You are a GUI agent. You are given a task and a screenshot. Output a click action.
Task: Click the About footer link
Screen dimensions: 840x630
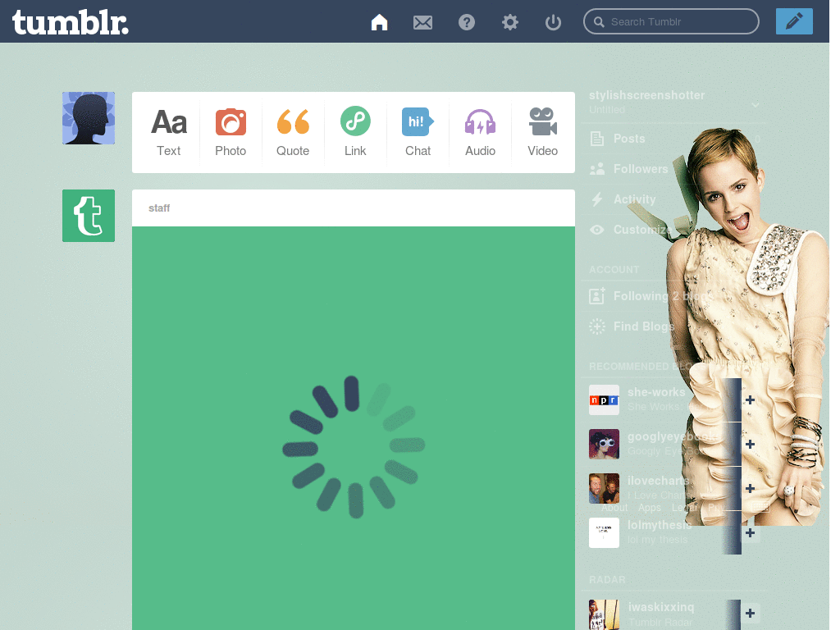614,508
